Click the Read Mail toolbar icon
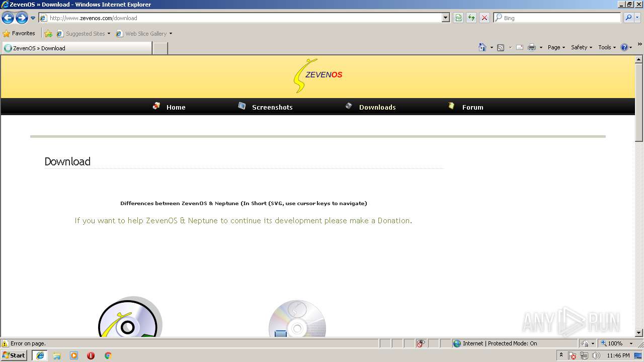The image size is (644, 362). pyautogui.click(x=520, y=47)
